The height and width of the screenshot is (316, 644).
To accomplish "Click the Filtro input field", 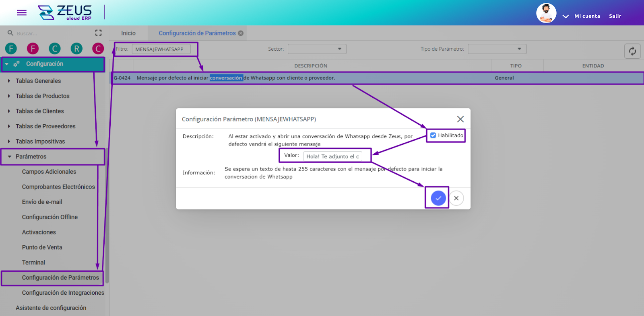I will [161, 49].
